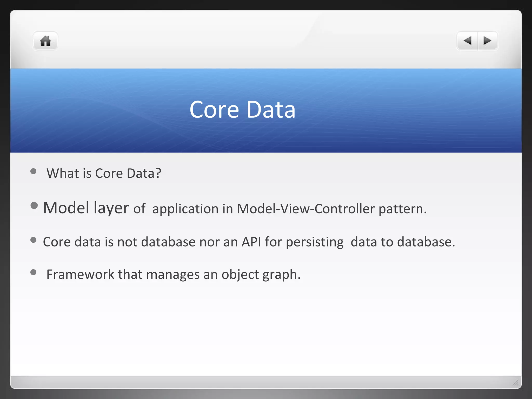The image size is (532, 399).
Task: Click the resize grip in slide corner
Action: coord(515,383)
